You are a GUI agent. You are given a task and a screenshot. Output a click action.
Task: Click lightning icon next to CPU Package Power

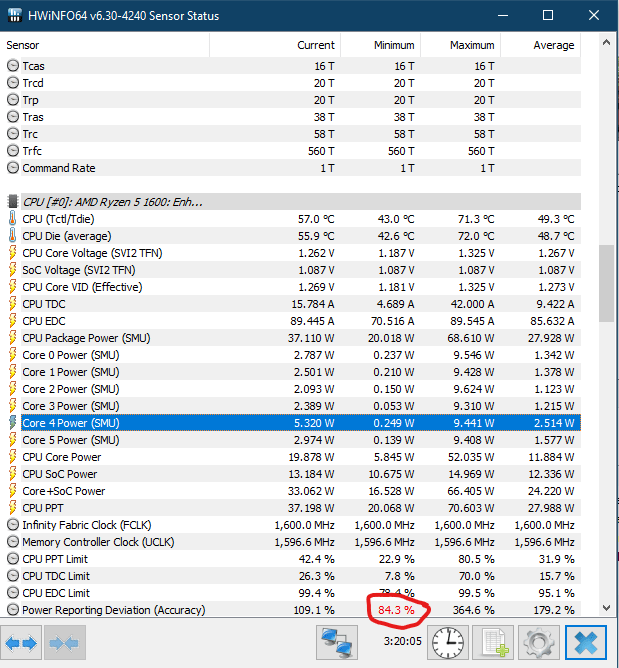(13, 338)
